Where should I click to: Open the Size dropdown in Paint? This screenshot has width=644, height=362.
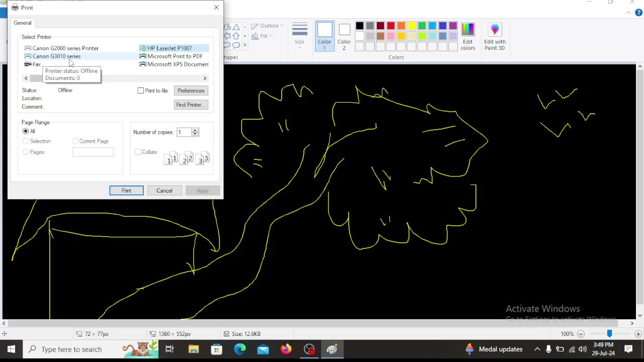pyautogui.click(x=299, y=36)
